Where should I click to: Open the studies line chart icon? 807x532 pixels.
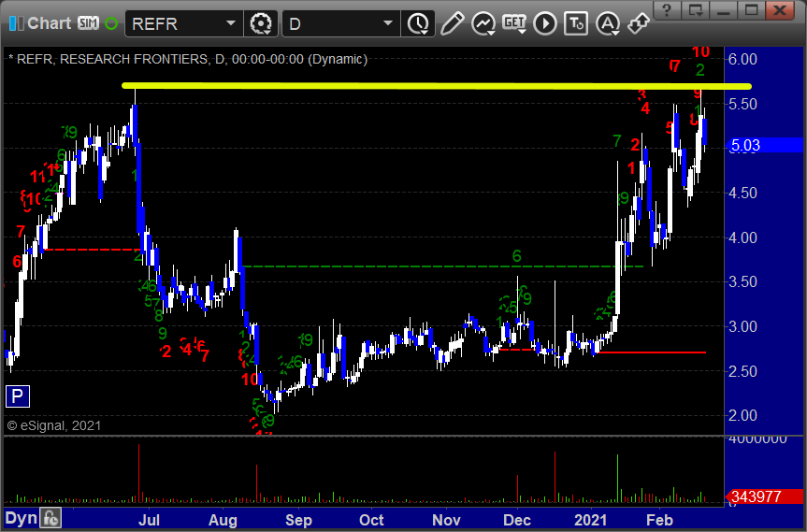[483, 23]
